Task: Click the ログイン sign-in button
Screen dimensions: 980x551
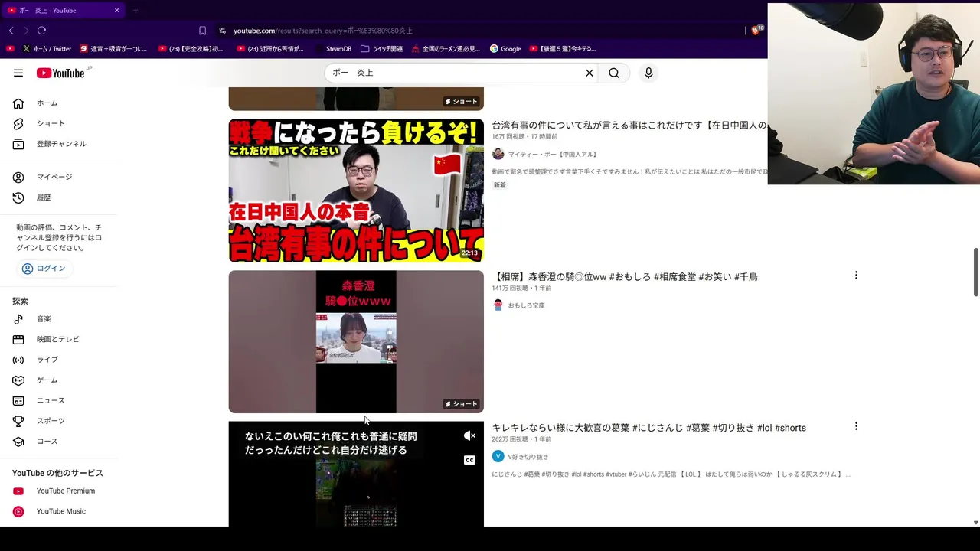Action: (44, 269)
